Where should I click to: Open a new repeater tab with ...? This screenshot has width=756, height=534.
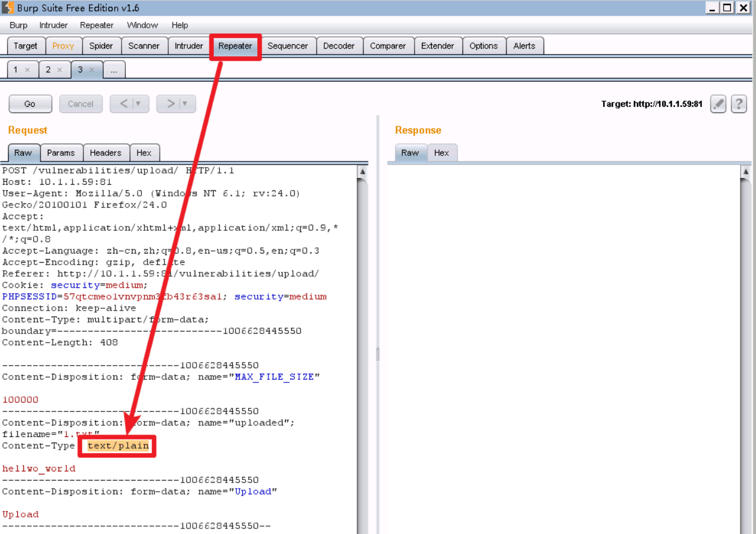pos(114,70)
